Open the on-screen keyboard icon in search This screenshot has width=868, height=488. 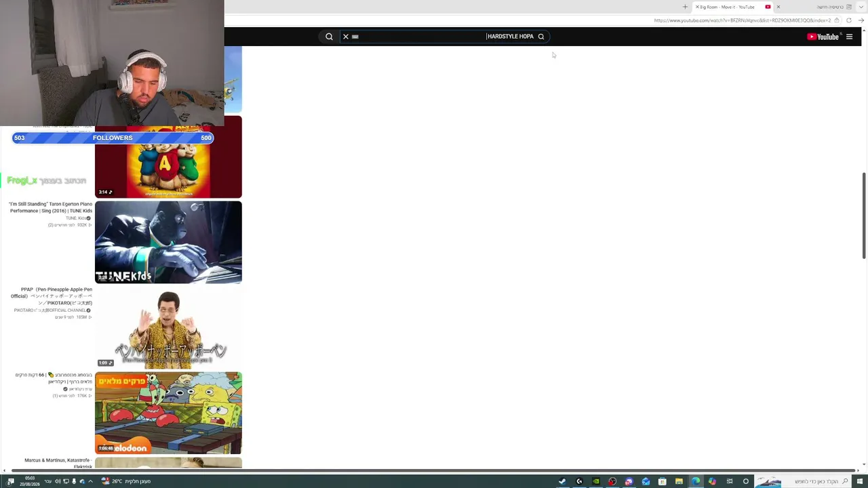coord(355,37)
